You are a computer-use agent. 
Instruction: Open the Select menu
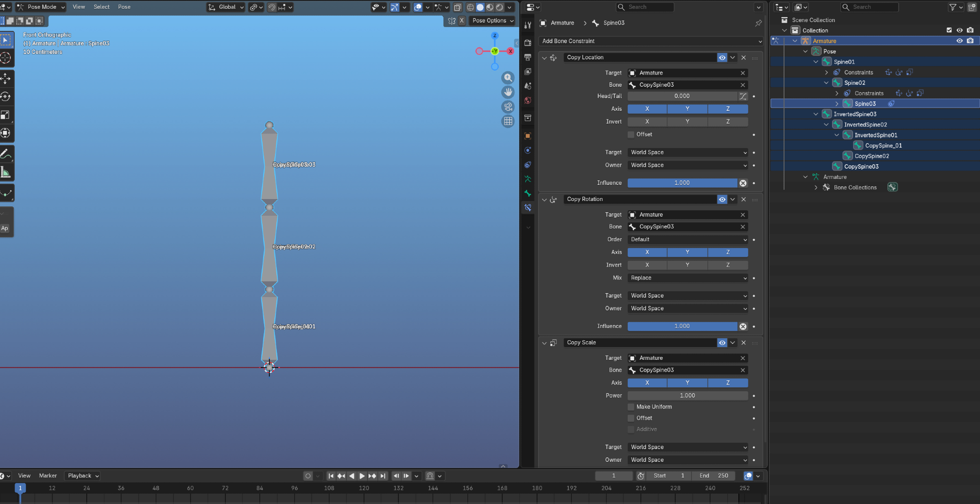point(101,7)
